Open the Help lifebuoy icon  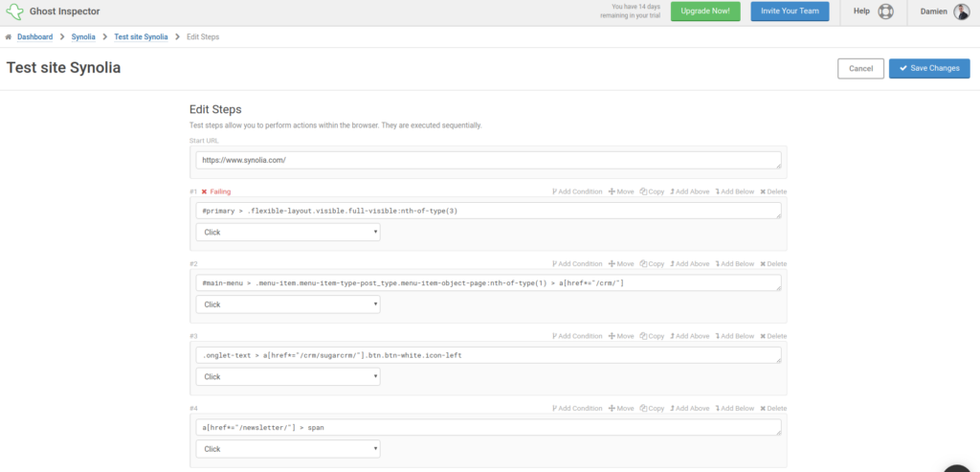[885, 11]
